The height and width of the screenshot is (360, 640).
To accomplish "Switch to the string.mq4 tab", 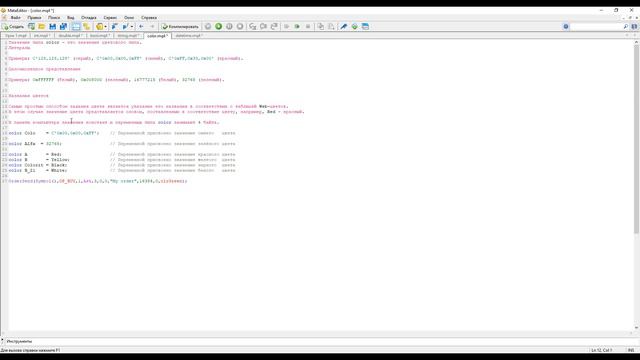I will [x=129, y=36].
